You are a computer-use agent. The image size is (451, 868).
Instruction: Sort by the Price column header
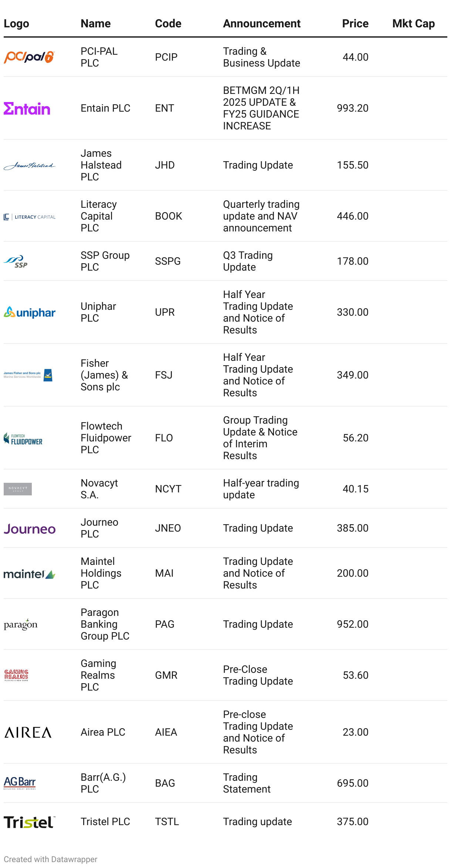click(355, 24)
